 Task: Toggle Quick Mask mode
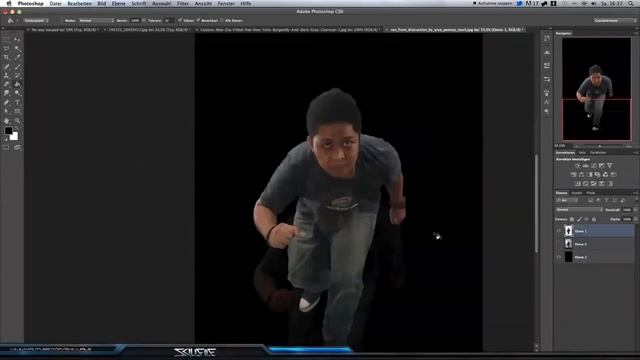point(6,148)
